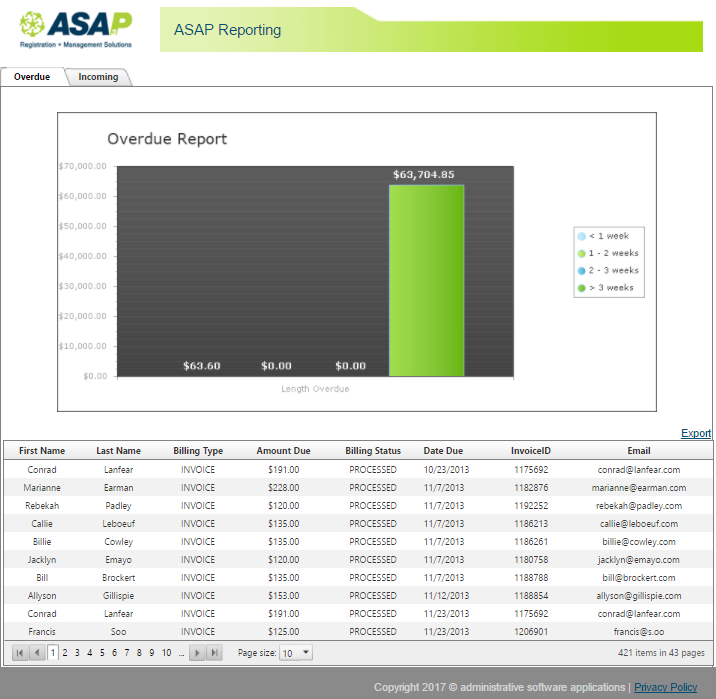Go to the next page of results
The width and height of the screenshot is (716, 699).
point(197,653)
